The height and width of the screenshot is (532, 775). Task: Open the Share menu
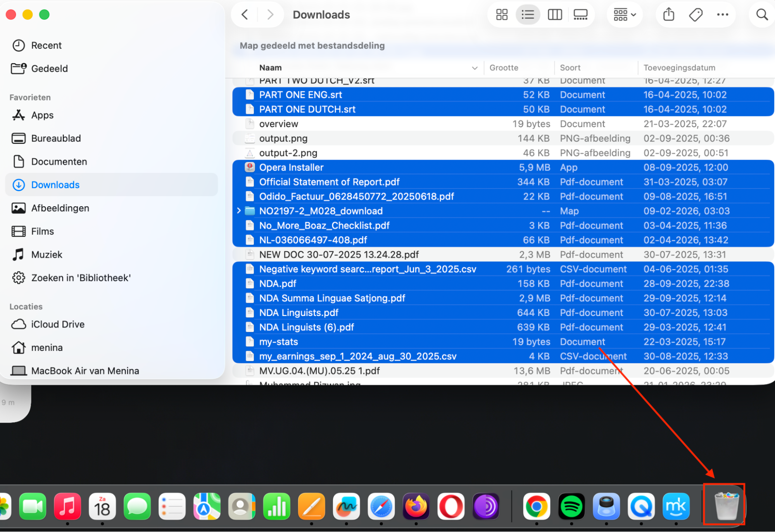click(668, 14)
